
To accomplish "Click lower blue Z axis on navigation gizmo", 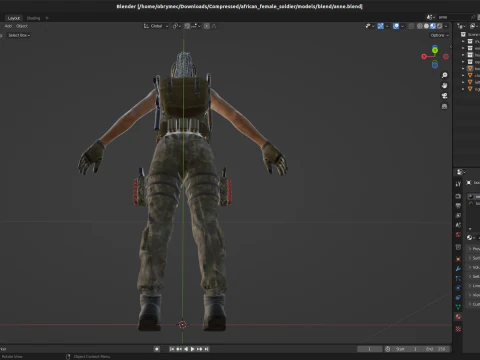I will pyautogui.click(x=435, y=65).
